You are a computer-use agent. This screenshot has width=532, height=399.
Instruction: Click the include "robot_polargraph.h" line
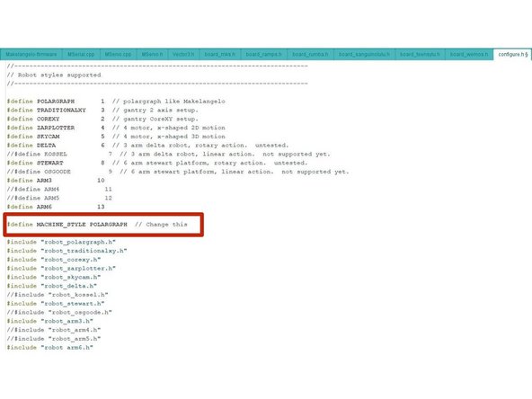(x=61, y=243)
